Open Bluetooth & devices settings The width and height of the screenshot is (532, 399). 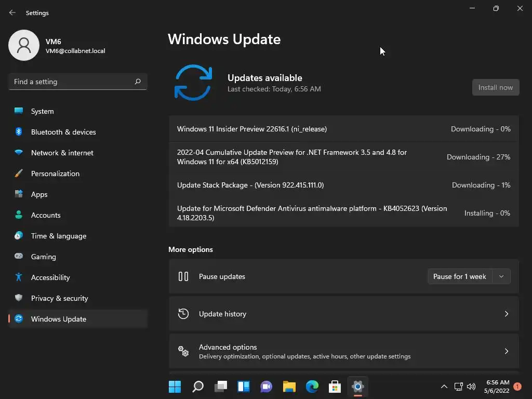(78, 131)
